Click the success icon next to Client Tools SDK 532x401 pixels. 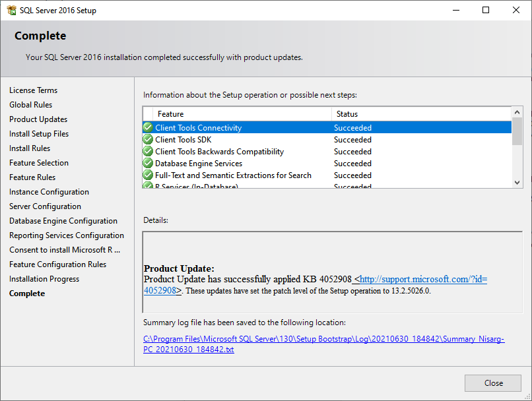148,139
